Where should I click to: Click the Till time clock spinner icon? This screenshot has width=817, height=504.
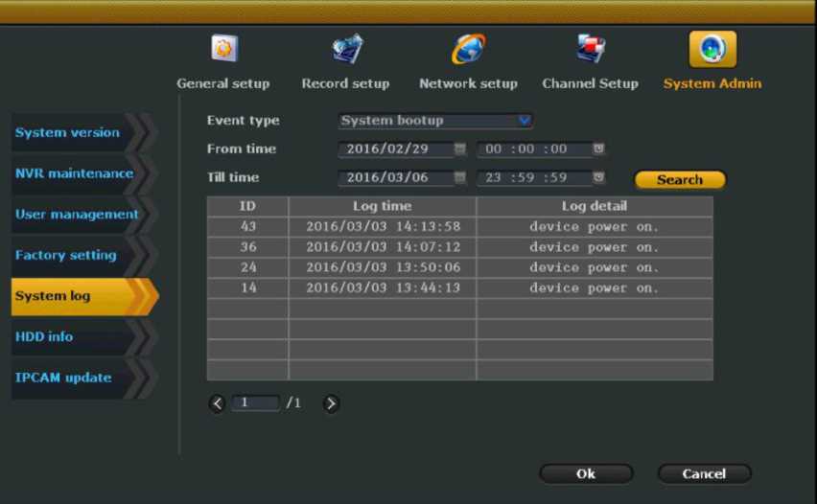[x=598, y=178]
